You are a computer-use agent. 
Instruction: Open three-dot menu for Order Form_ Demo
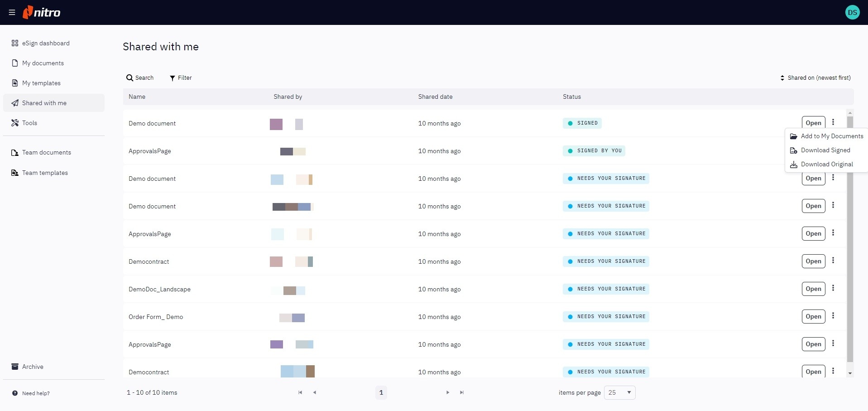(x=833, y=316)
